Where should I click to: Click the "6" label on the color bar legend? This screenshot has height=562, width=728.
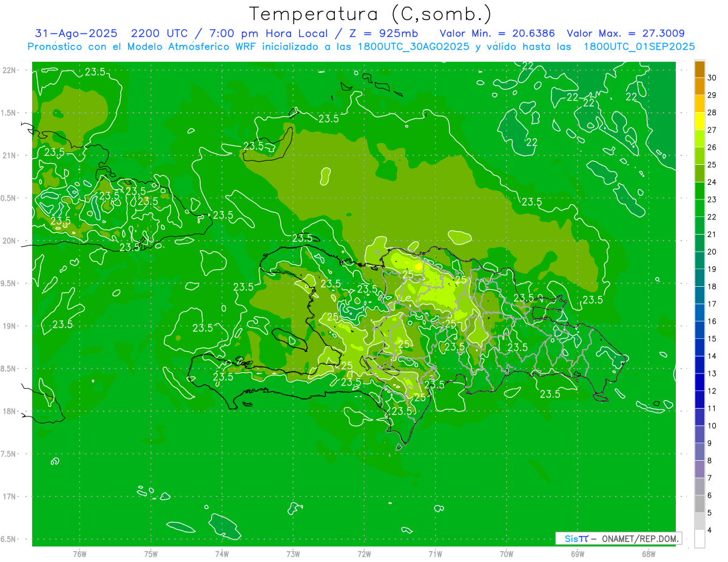(710, 495)
